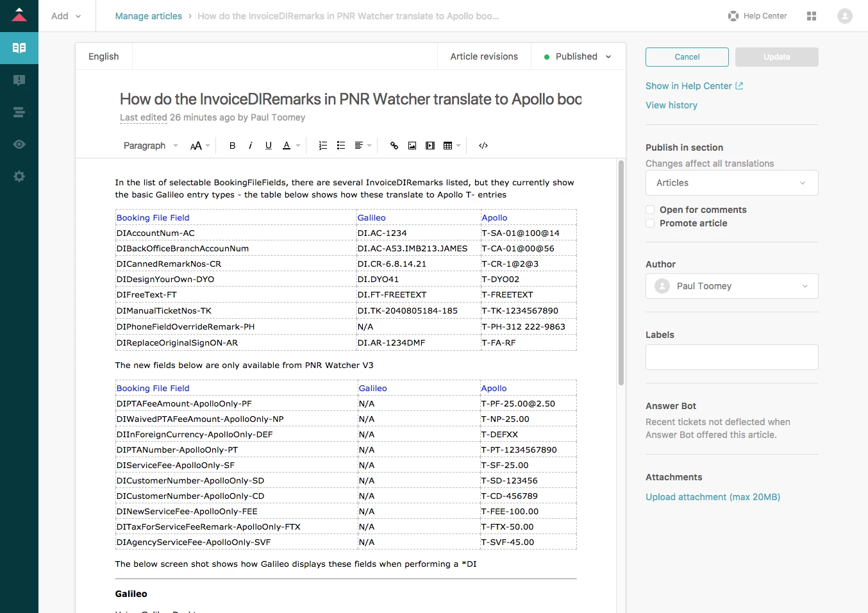Open the Guide knowledge base sidebar icon
This screenshot has width=868, height=613.
tap(19, 48)
